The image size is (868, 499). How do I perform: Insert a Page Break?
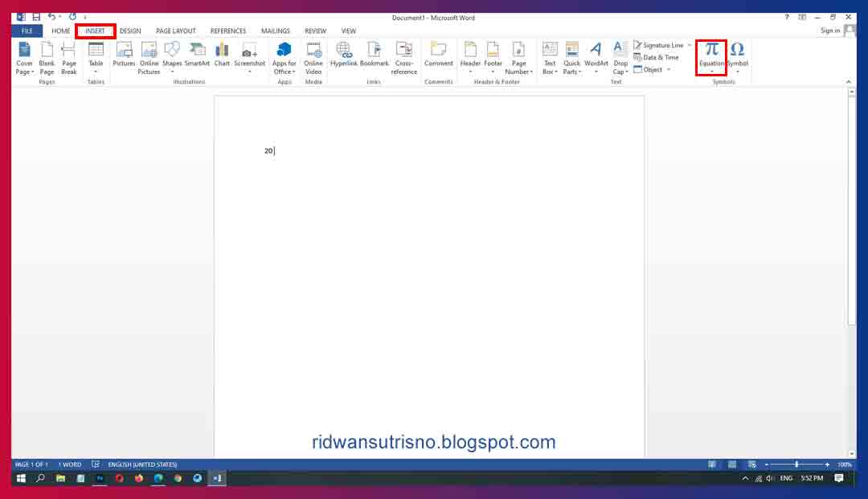pos(69,56)
